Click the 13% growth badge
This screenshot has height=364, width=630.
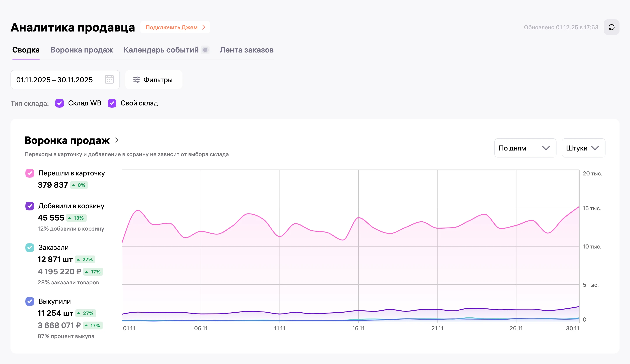pos(76,218)
